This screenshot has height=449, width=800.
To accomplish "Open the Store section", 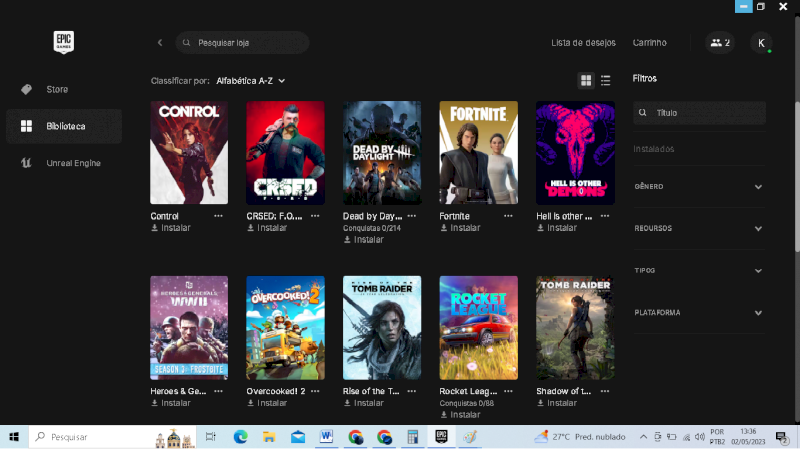I will (x=64, y=89).
